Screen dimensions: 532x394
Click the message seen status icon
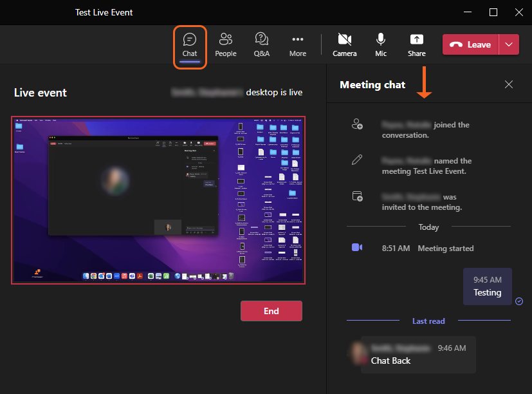tap(519, 301)
